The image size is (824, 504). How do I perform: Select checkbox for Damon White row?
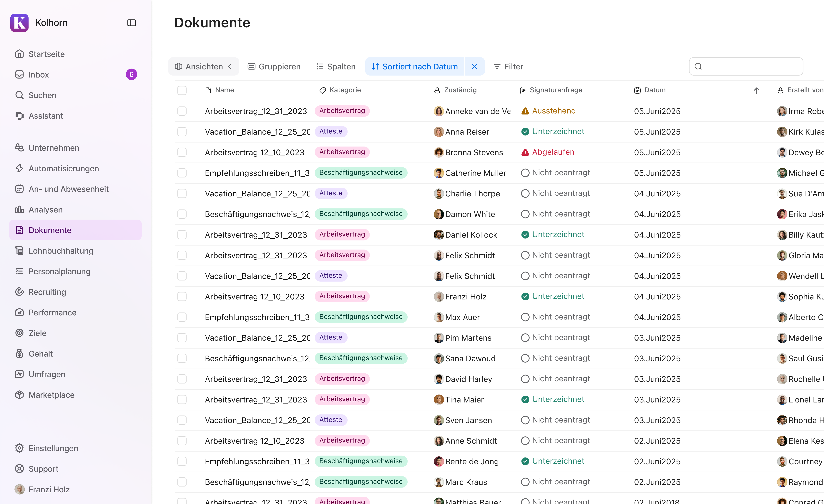(182, 214)
